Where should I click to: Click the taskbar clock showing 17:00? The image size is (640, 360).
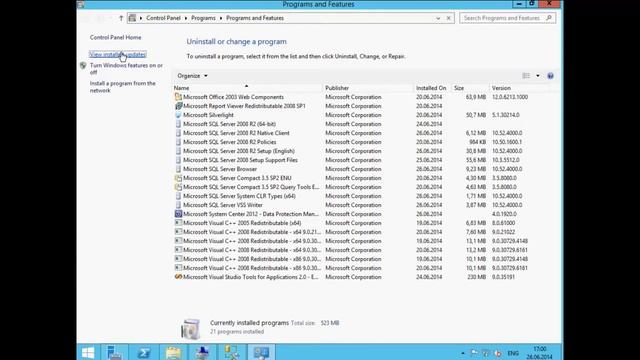tap(540, 353)
